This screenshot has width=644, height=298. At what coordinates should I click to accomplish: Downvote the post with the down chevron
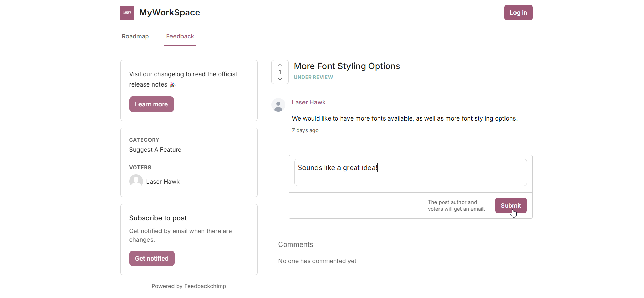[x=280, y=79]
